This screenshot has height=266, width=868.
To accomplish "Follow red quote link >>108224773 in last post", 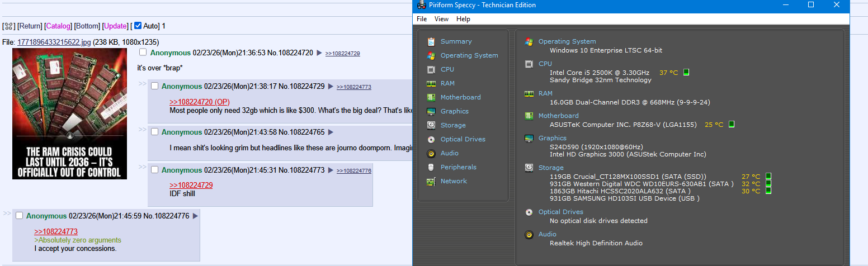I will [x=56, y=231].
